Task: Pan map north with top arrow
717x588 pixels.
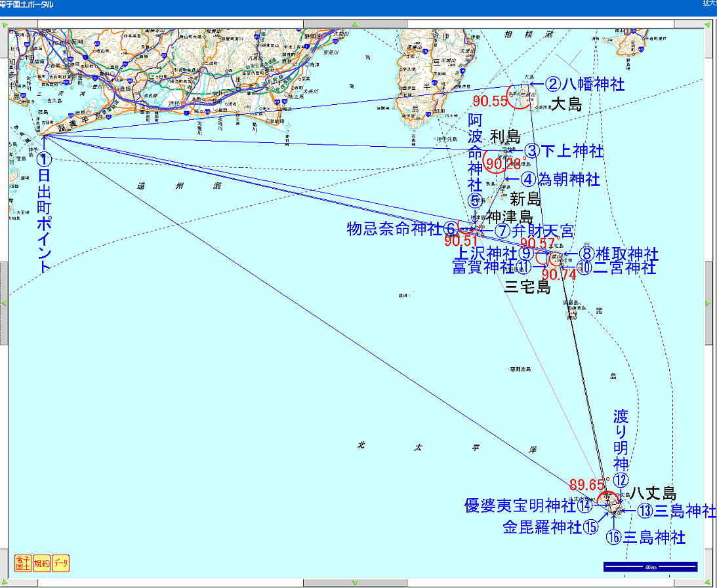Action: (x=355, y=24)
